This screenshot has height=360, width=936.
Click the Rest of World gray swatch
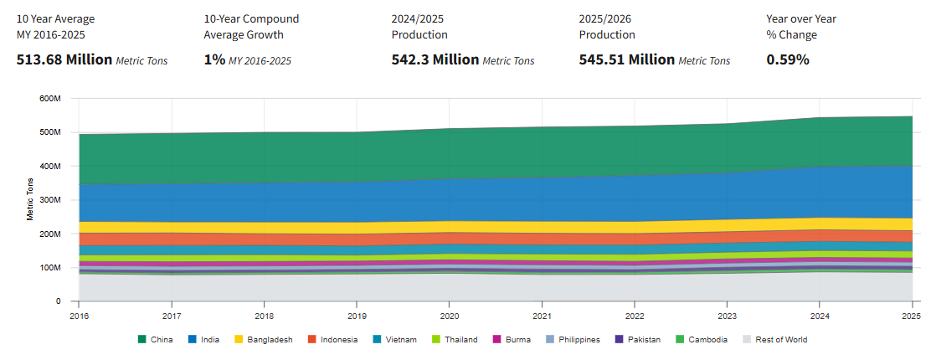point(746,340)
